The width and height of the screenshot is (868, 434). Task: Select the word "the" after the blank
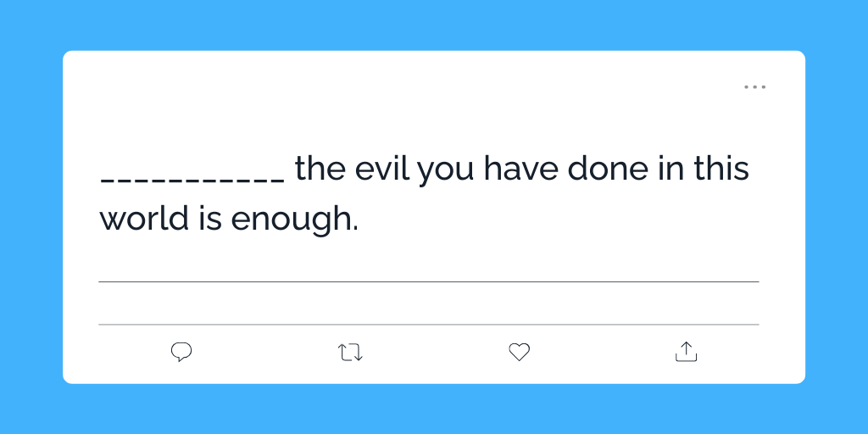(320, 170)
